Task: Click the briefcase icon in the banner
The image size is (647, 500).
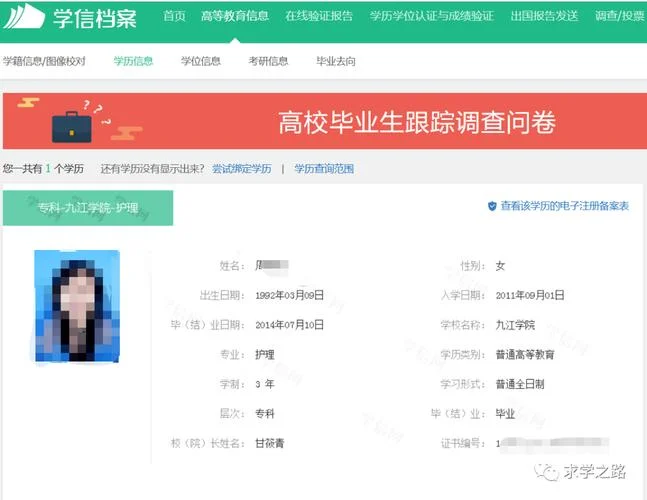Action: click(x=72, y=127)
